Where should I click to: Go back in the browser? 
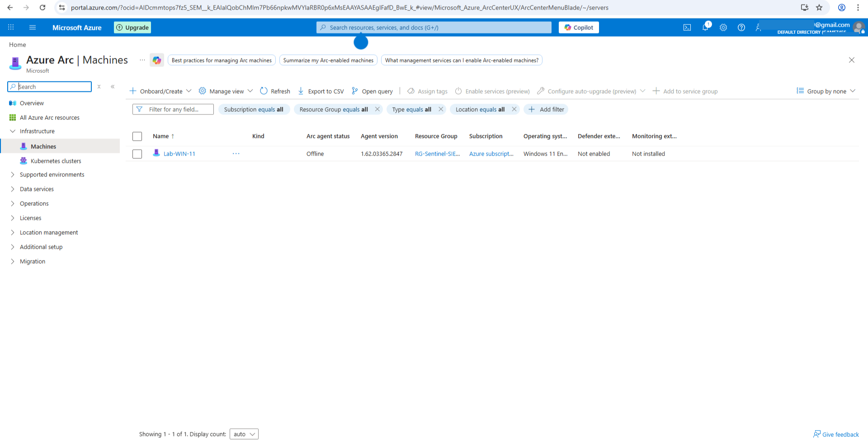(x=10, y=8)
